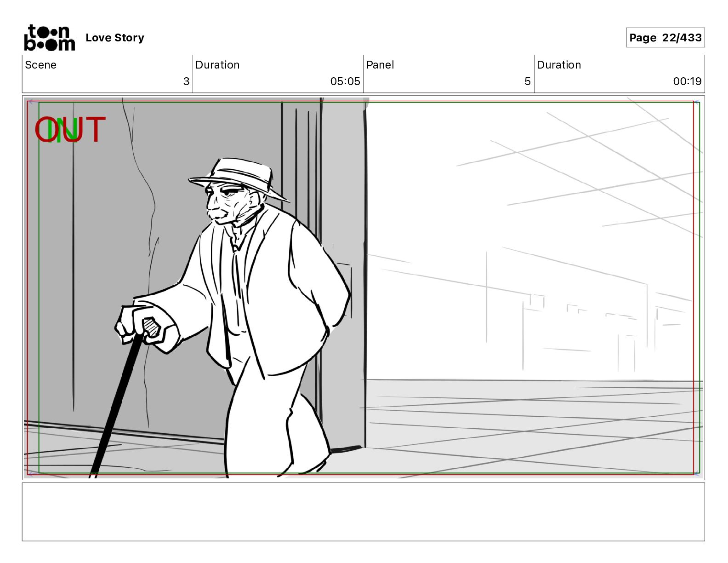Select scene number value '3'
Image resolution: width=728 pixels, height=563 pixels.
pyautogui.click(x=186, y=81)
